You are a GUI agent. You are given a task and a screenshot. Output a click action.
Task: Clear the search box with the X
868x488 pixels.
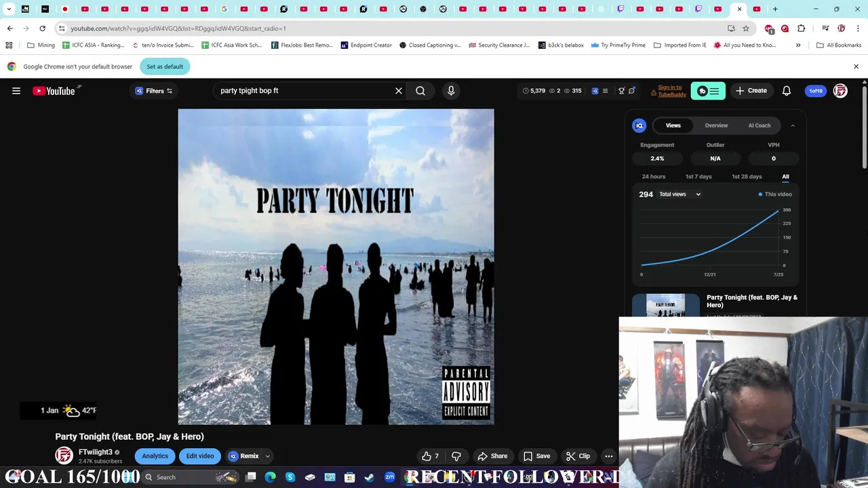click(x=399, y=91)
